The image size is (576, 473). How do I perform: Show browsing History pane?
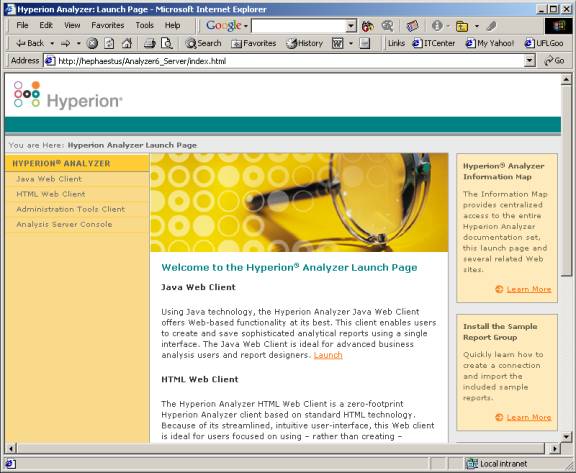(305, 43)
